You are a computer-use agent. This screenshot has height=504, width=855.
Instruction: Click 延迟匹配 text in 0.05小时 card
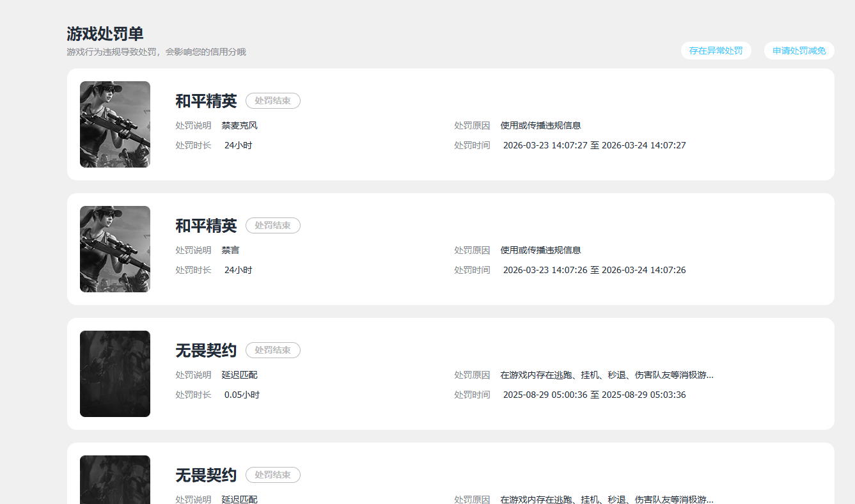coord(240,375)
